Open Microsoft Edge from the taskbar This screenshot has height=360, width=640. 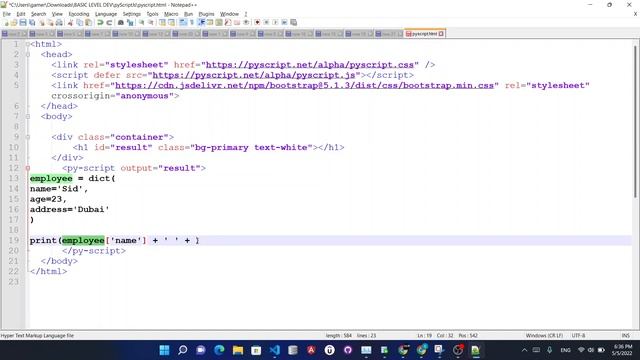(220, 350)
